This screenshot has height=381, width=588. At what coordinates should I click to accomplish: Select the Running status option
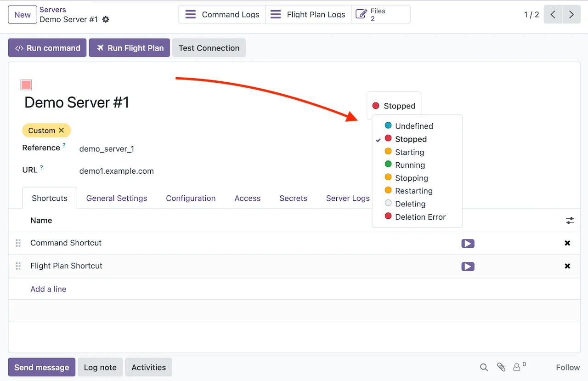[410, 165]
